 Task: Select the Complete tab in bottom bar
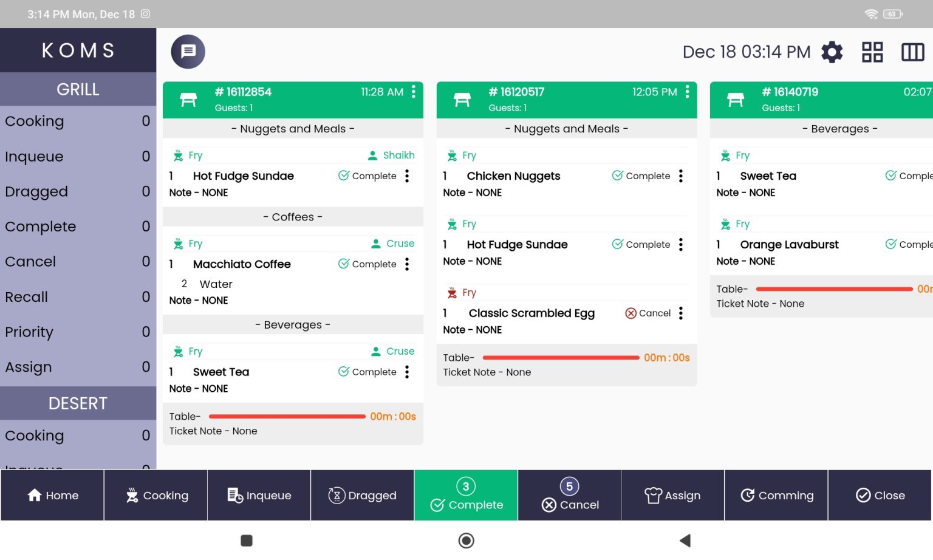click(466, 496)
